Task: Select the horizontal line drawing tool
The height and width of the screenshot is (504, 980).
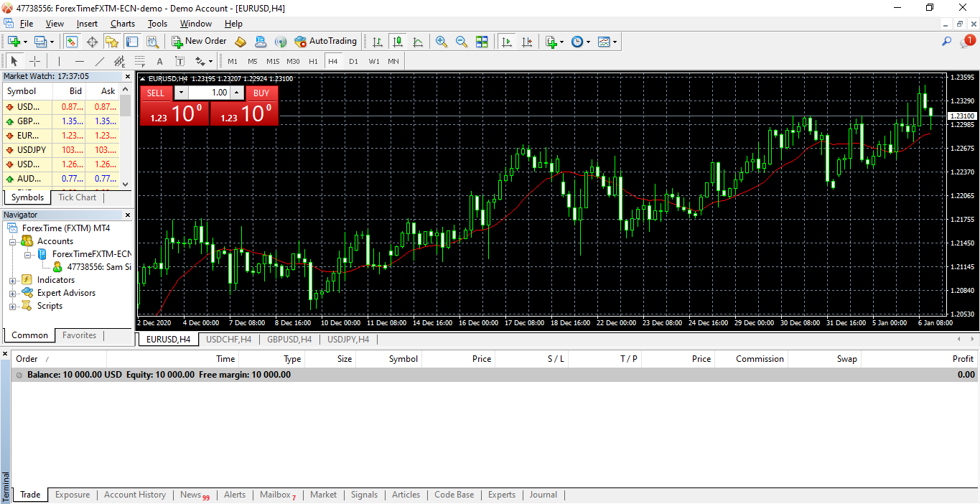Action: click(x=79, y=61)
